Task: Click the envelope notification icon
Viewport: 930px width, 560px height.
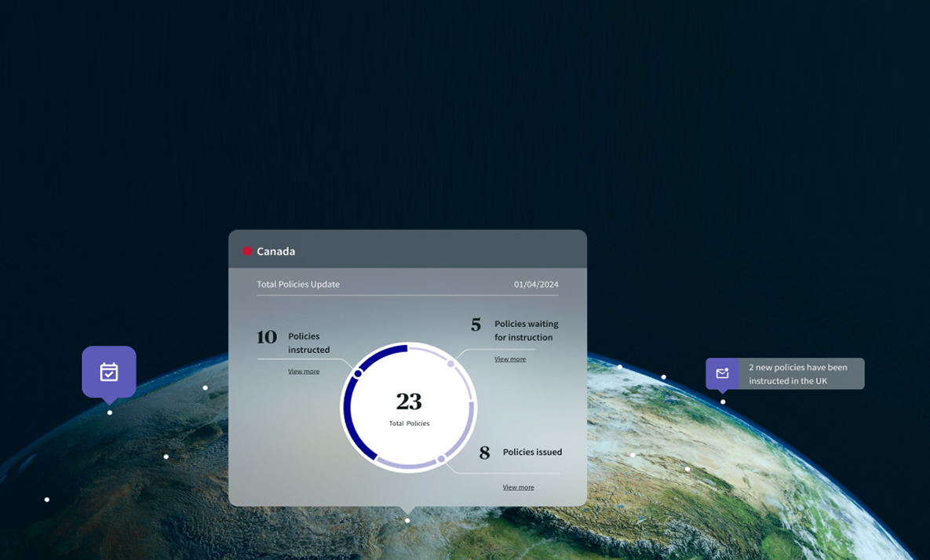Action: 722,373
